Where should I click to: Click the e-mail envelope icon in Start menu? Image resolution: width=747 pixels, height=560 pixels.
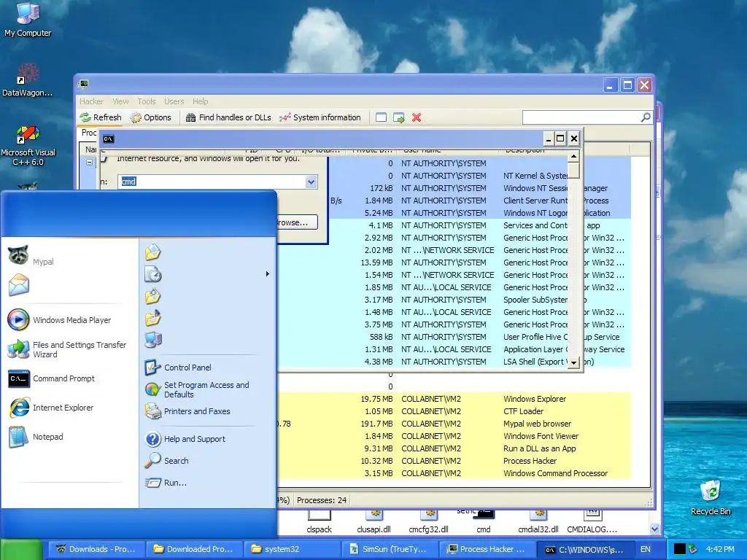(x=19, y=285)
